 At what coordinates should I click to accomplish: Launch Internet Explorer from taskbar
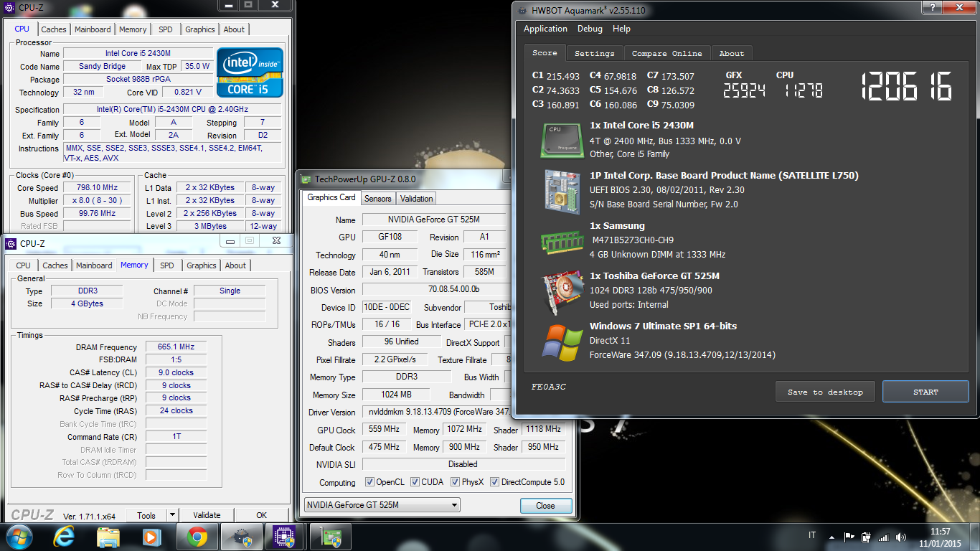pos(64,537)
